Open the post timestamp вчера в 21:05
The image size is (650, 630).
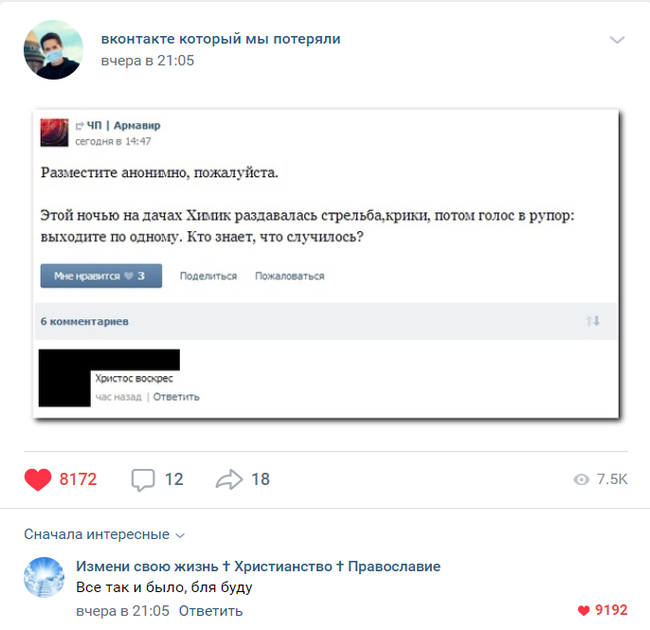click(148, 61)
